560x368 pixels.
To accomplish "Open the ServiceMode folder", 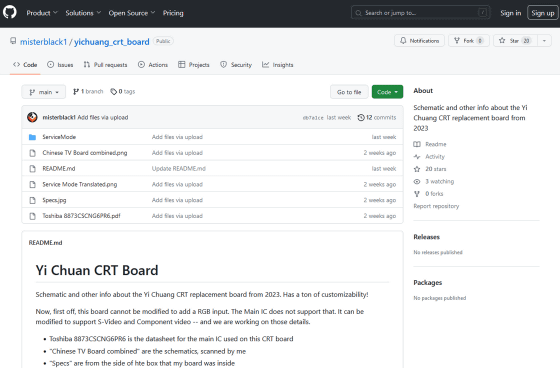I will [59, 137].
